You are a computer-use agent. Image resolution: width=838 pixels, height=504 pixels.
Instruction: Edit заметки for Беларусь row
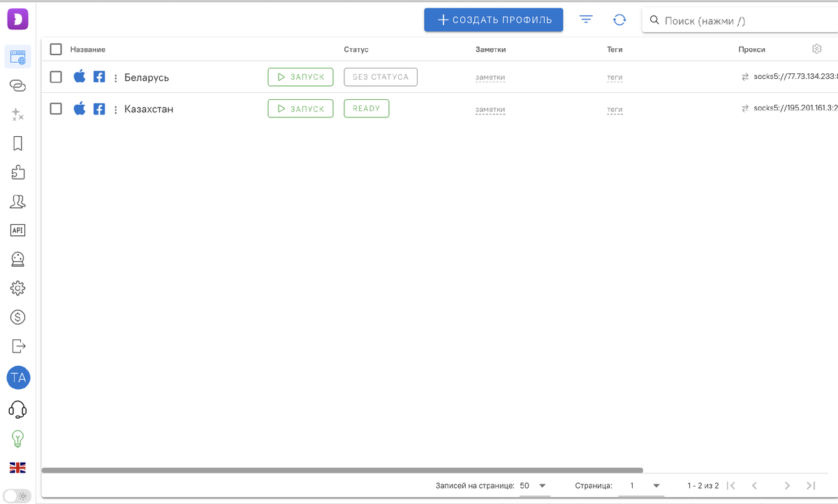[x=490, y=77]
